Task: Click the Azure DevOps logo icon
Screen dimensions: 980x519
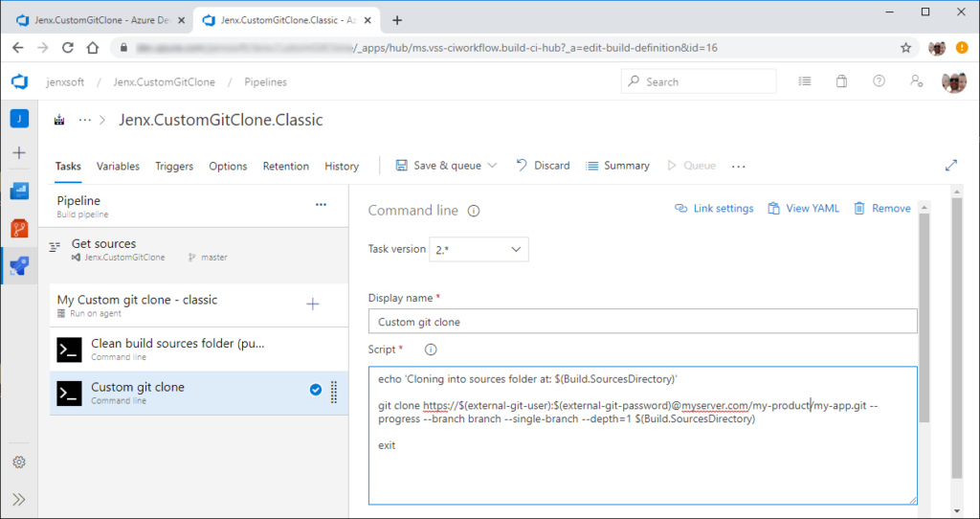Action: click(x=20, y=81)
